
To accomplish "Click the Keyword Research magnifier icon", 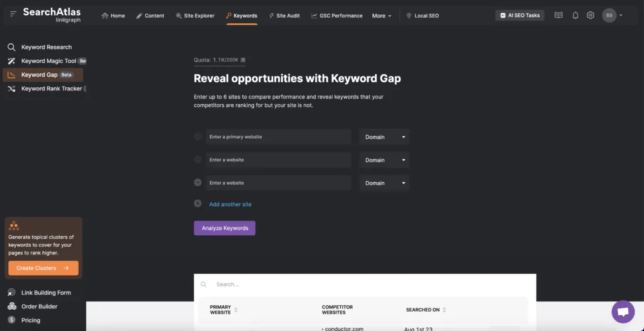I will (x=11, y=47).
